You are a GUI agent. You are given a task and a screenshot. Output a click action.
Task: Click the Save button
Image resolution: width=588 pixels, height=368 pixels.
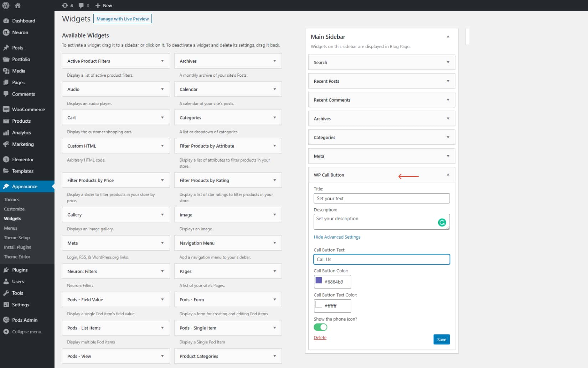click(441, 339)
